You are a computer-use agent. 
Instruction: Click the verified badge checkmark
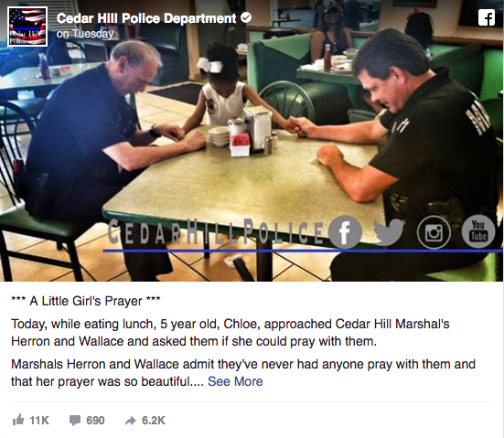(246, 18)
